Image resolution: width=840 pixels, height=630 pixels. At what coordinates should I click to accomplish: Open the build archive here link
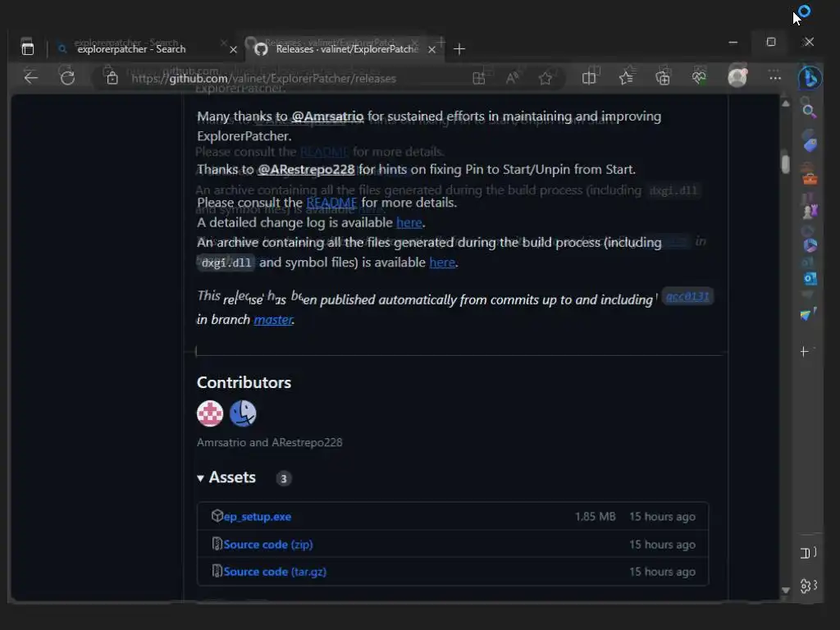tap(442, 262)
